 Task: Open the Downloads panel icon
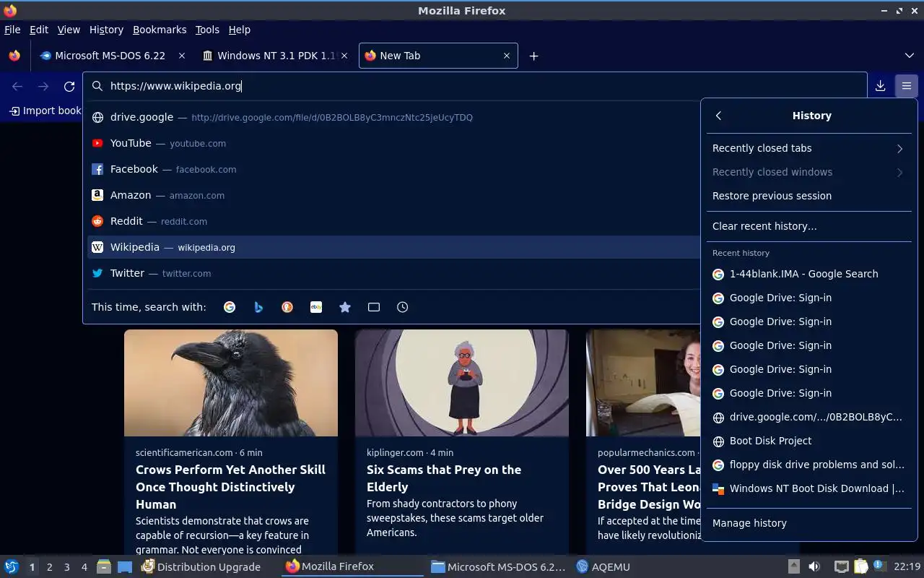coord(880,86)
